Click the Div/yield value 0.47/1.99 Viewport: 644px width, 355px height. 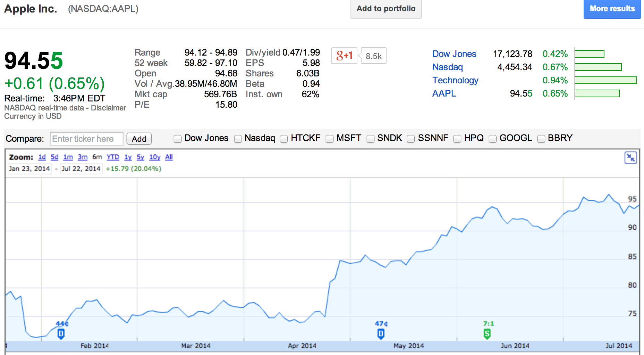(x=301, y=52)
